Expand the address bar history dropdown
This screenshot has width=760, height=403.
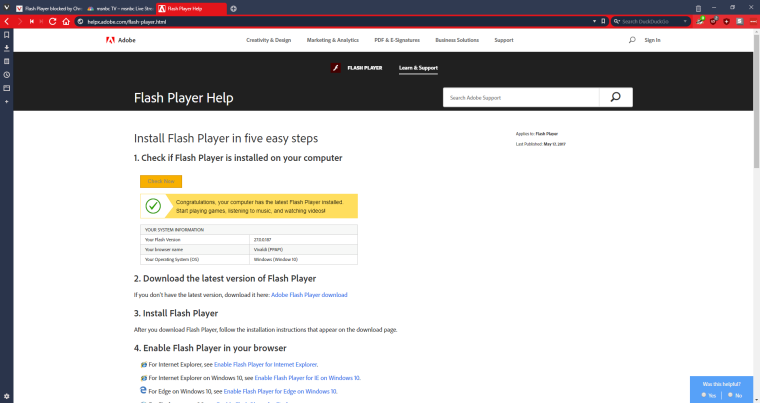tap(594, 21)
